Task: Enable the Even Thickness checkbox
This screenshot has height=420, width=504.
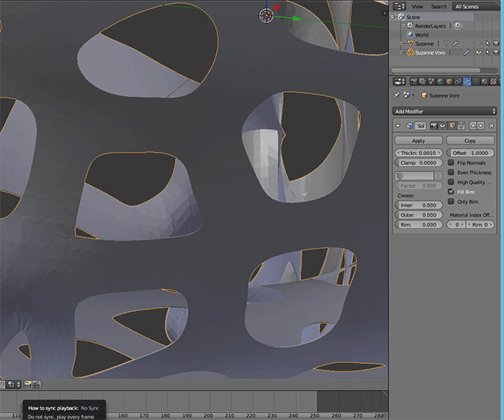Action: (x=452, y=172)
